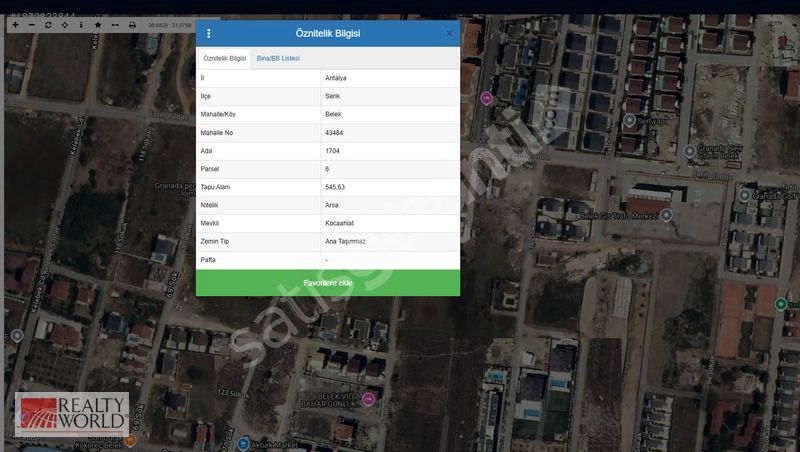Zoom in with the plus icon
Screen dimensions: 800x452
pos(15,25)
